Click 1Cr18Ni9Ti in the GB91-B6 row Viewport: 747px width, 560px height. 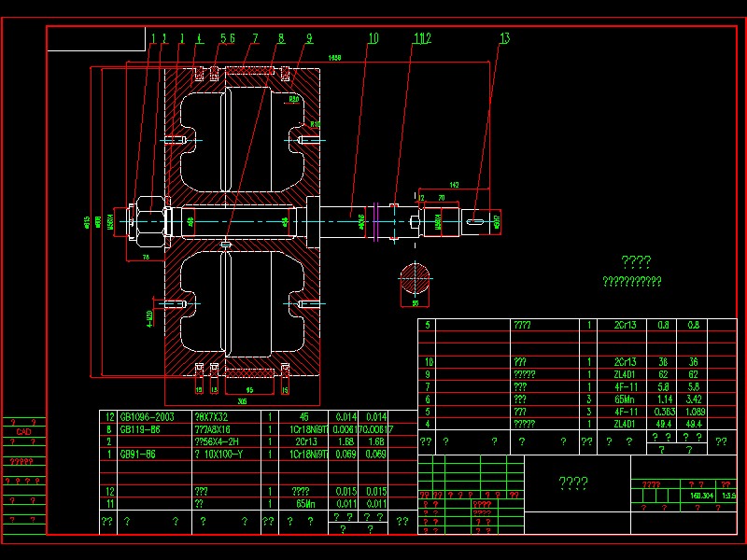click(x=309, y=455)
